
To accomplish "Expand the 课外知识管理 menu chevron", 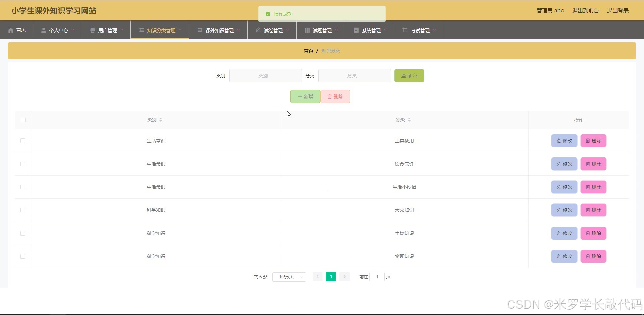I will point(238,30).
